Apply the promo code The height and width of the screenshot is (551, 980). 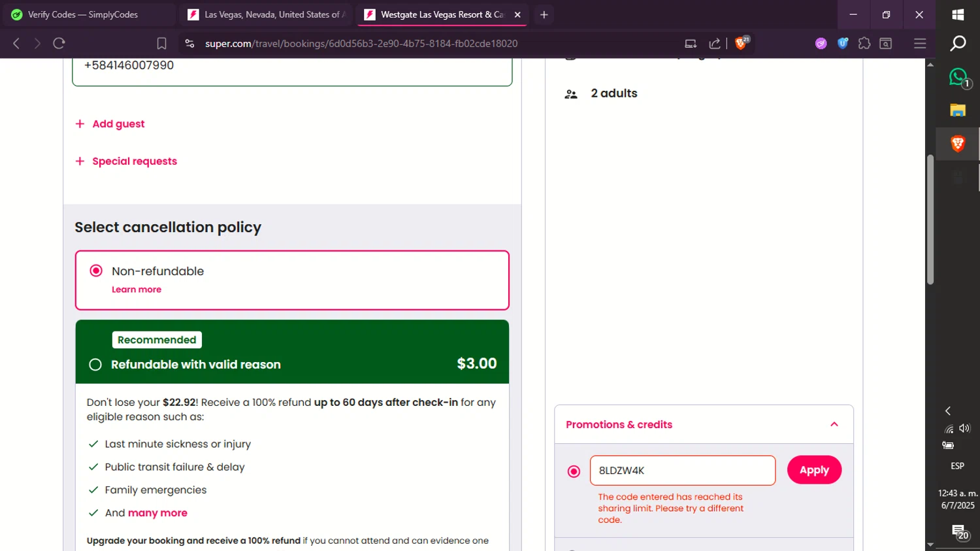pos(814,470)
